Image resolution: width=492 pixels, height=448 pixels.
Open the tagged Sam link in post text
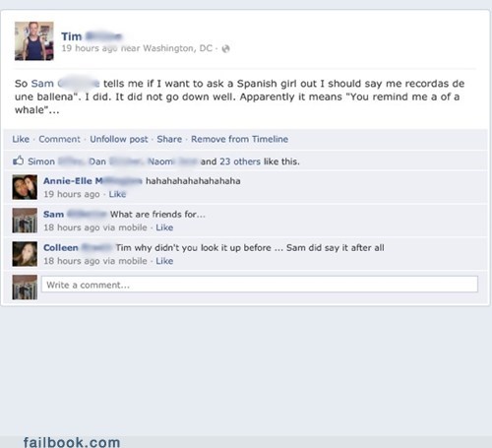[x=65, y=84]
